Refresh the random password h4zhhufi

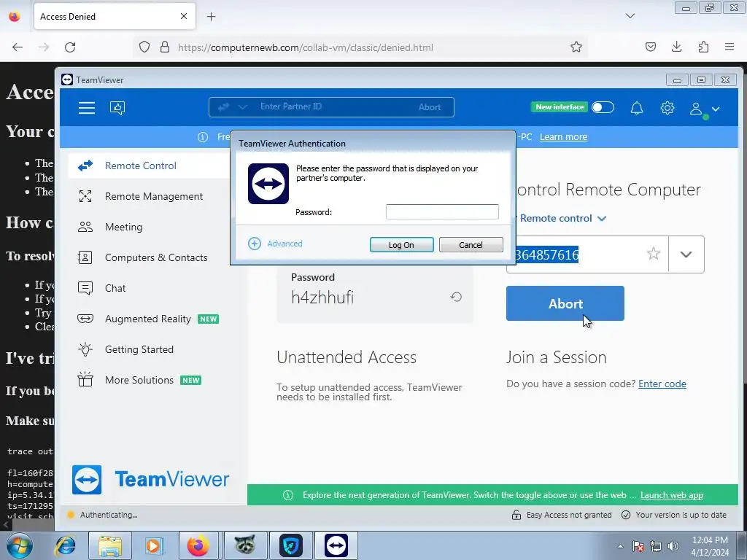click(456, 297)
